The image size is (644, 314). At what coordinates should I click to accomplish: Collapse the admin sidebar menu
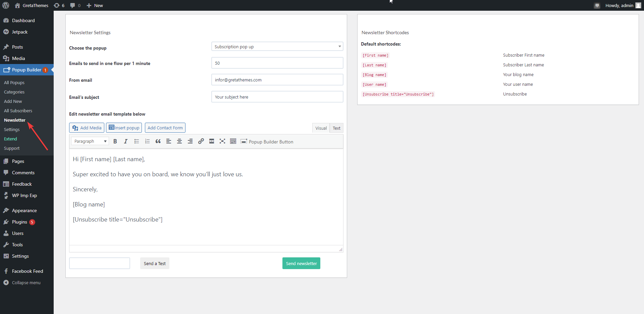click(27, 282)
